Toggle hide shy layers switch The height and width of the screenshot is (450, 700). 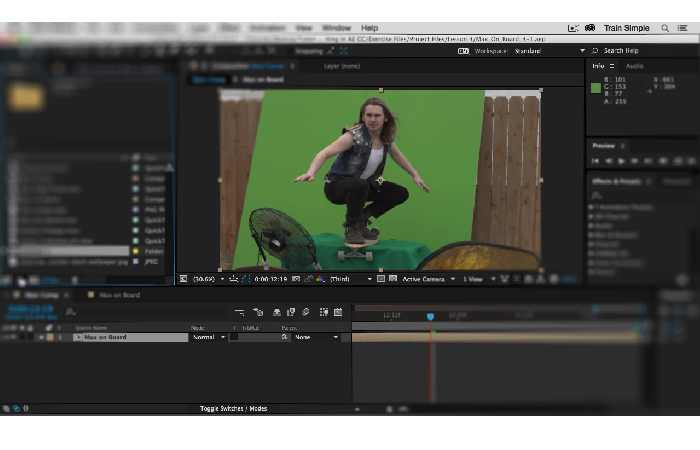tap(277, 312)
